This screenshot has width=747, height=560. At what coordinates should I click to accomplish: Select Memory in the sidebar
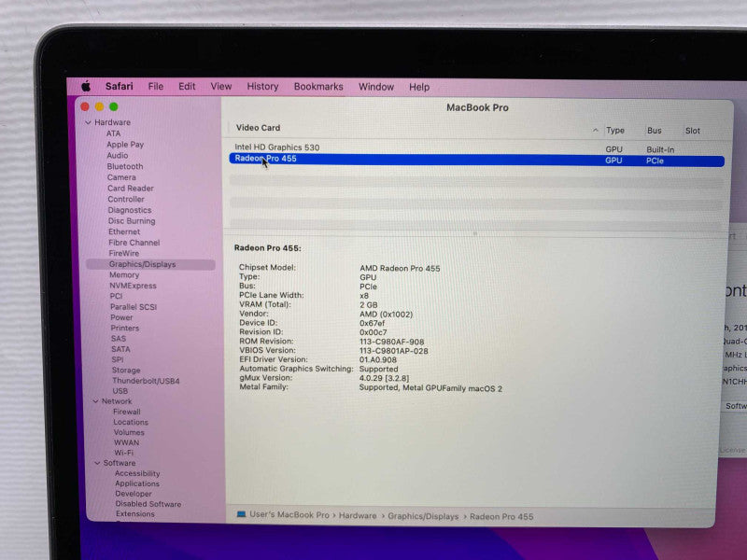point(124,274)
